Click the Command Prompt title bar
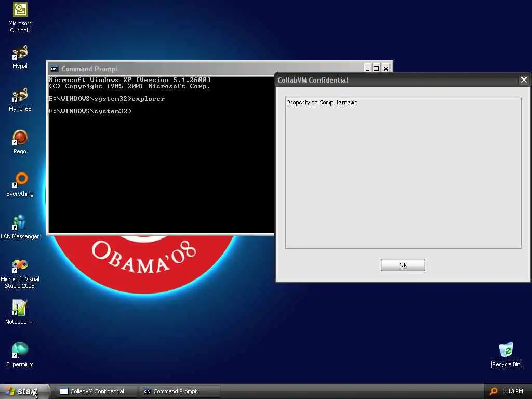This screenshot has width=532, height=399. coord(207,69)
